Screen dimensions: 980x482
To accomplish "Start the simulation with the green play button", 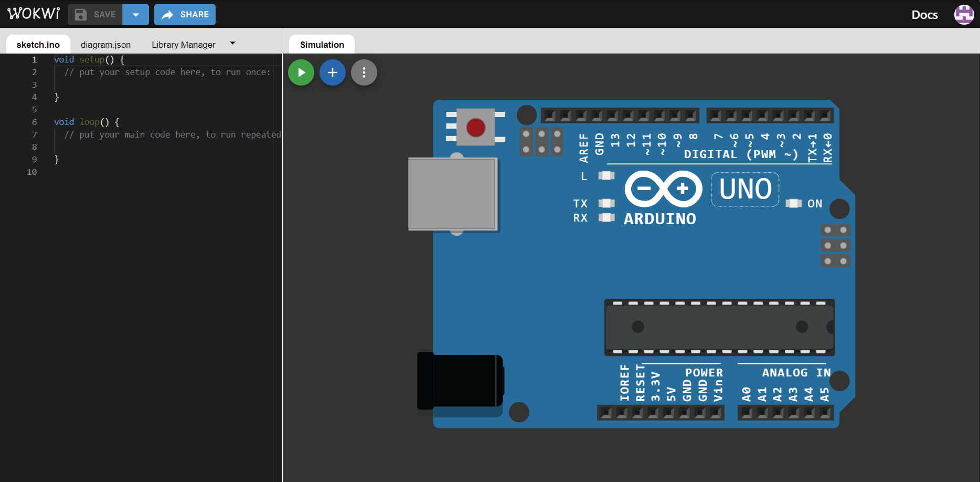I will pyautogui.click(x=301, y=72).
